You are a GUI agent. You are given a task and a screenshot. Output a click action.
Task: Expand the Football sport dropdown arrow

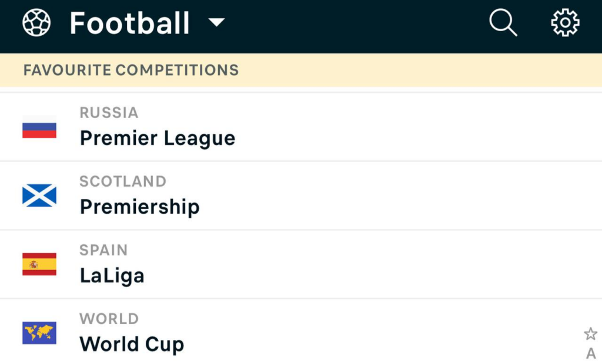pyautogui.click(x=216, y=22)
